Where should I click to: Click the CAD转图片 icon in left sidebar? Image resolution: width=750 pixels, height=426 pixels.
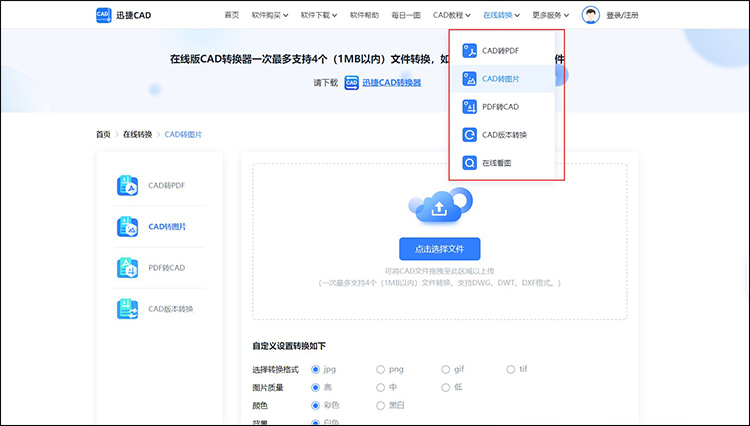127,227
